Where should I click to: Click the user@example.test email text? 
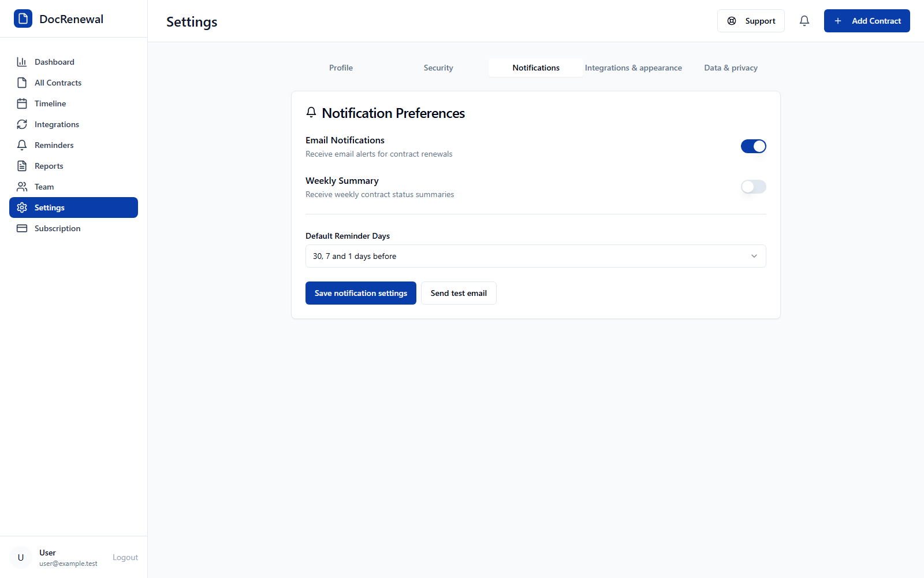click(68, 564)
